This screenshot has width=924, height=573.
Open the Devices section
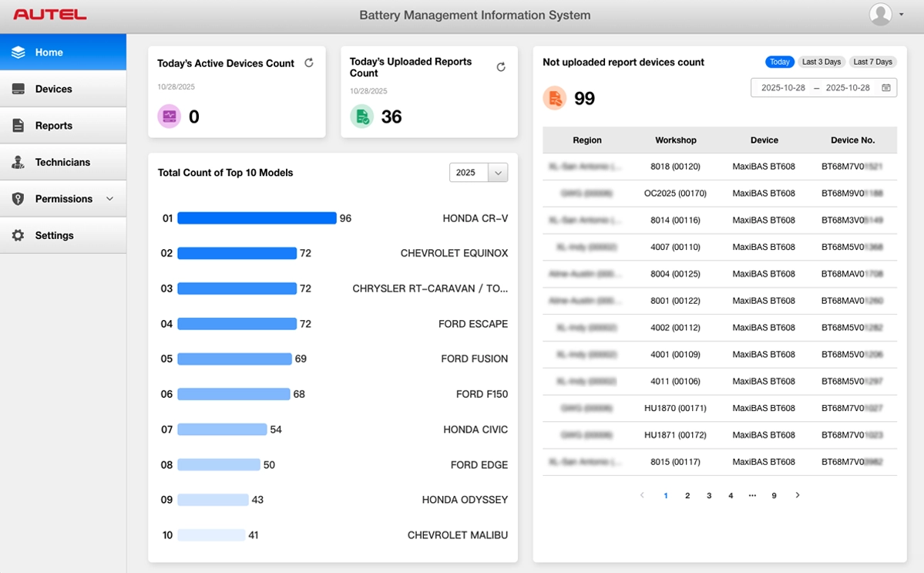point(53,89)
